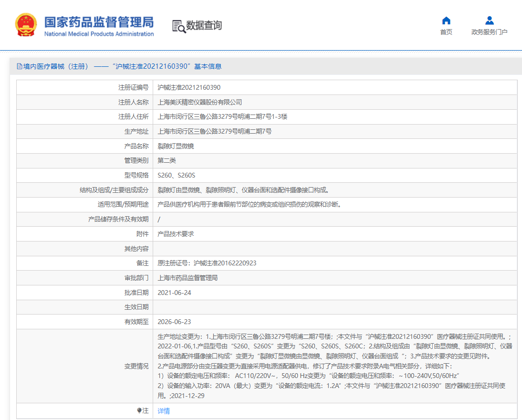The height and width of the screenshot is (420, 522).
Task: Click the 适用范围/预期用途 label
Action: tap(123, 204)
